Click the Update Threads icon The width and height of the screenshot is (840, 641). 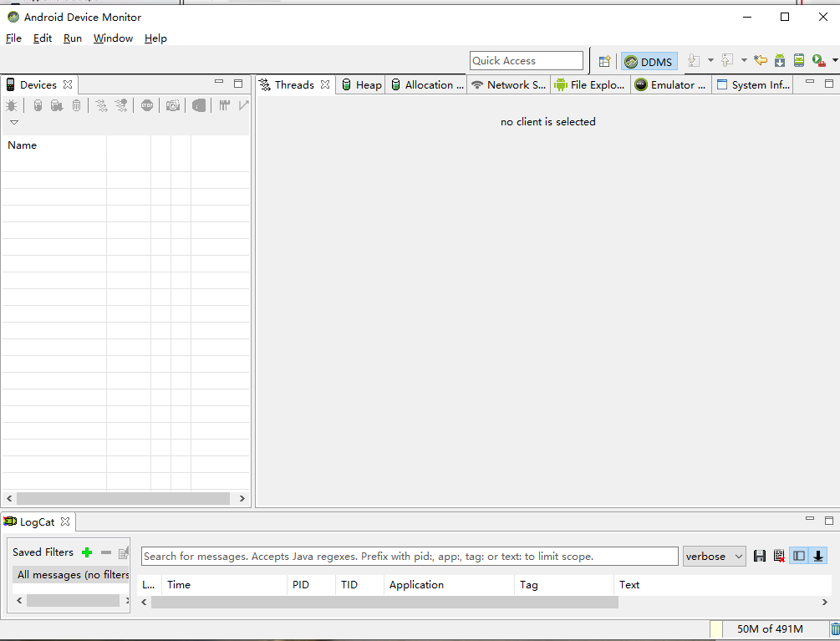pyautogui.click(x=101, y=105)
